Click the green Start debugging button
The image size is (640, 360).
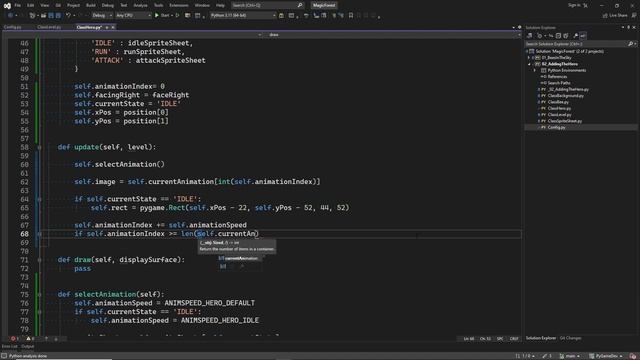pos(162,16)
